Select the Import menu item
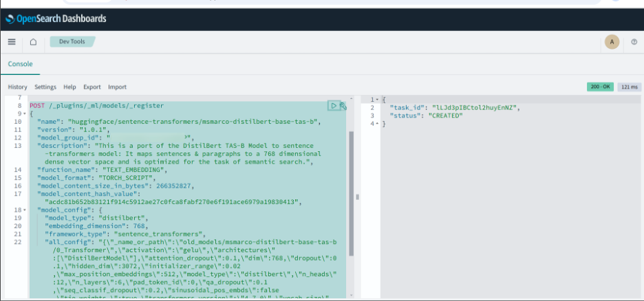The height and width of the screenshot is (301, 644). point(118,87)
